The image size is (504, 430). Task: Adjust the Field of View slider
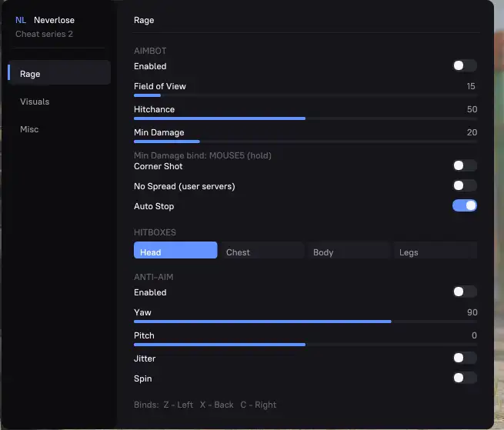tap(305, 95)
